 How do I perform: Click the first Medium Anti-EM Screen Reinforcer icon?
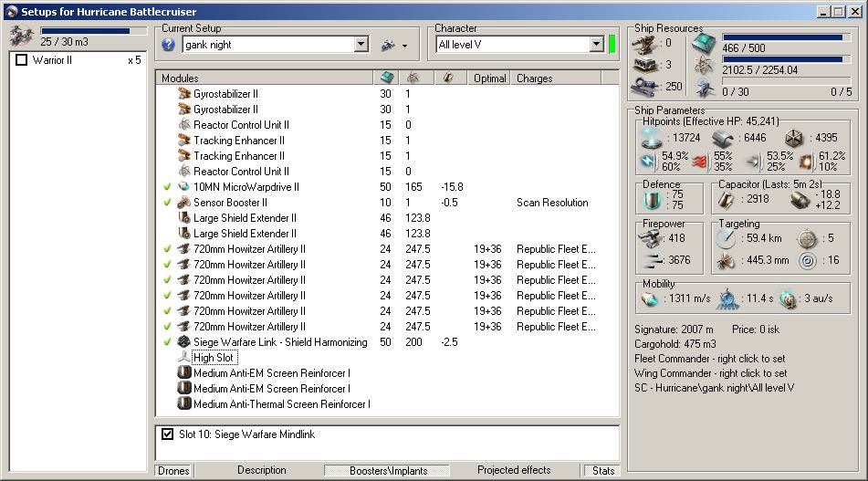pos(183,372)
